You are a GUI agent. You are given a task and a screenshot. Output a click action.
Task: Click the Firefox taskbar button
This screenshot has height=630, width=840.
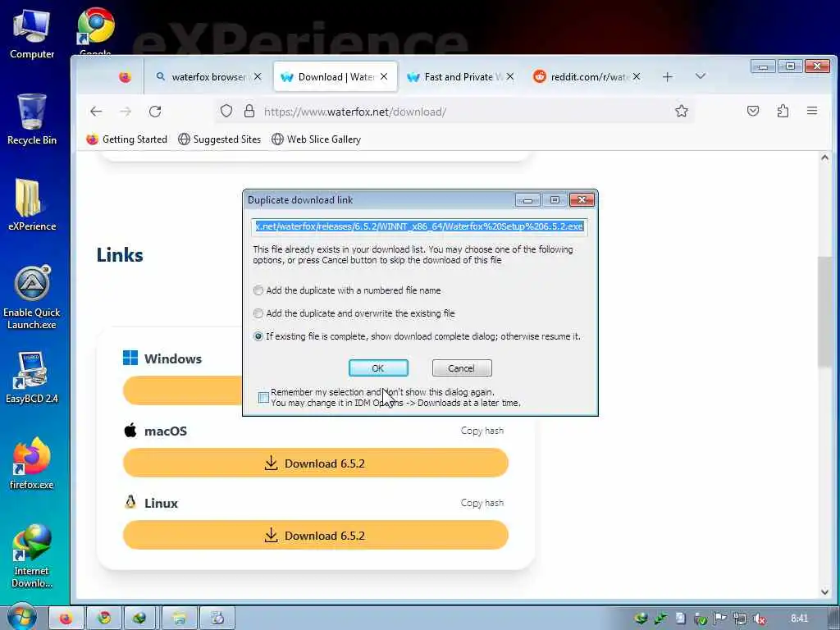pyautogui.click(x=67, y=619)
